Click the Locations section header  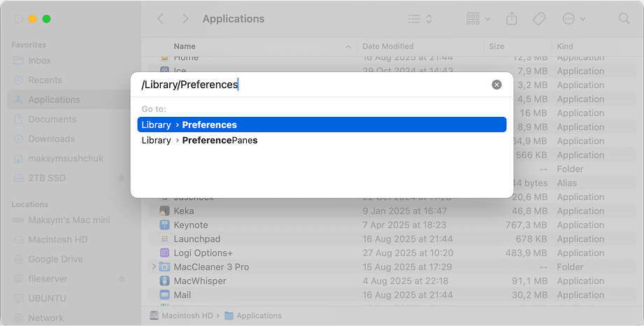click(30, 204)
